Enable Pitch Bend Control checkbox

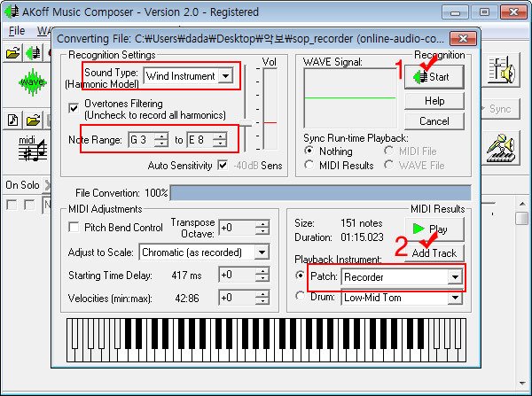tap(74, 227)
